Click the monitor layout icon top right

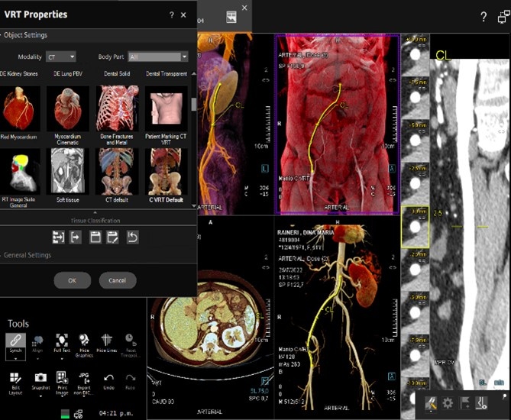tap(504, 16)
